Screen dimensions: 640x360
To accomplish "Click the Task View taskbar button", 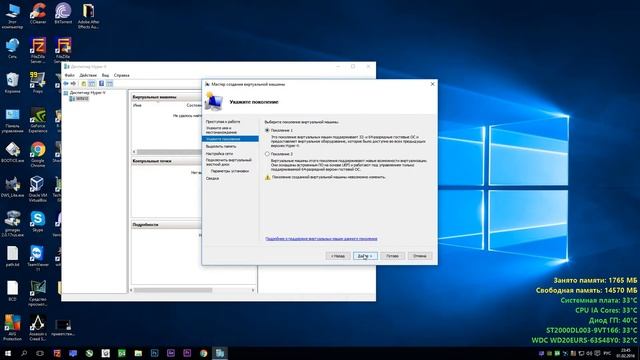I will pos(40,353).
